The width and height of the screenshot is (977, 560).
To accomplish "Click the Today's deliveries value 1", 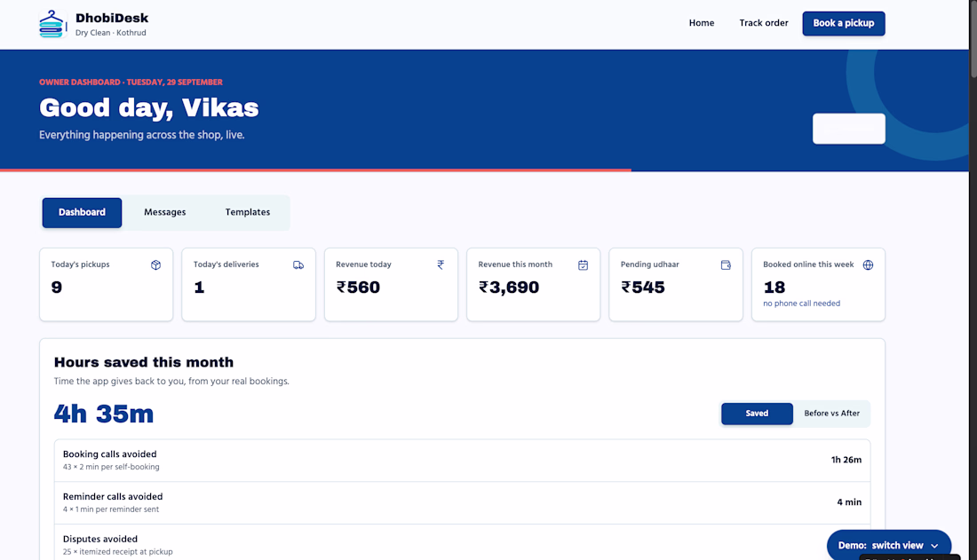I will 199,288.
